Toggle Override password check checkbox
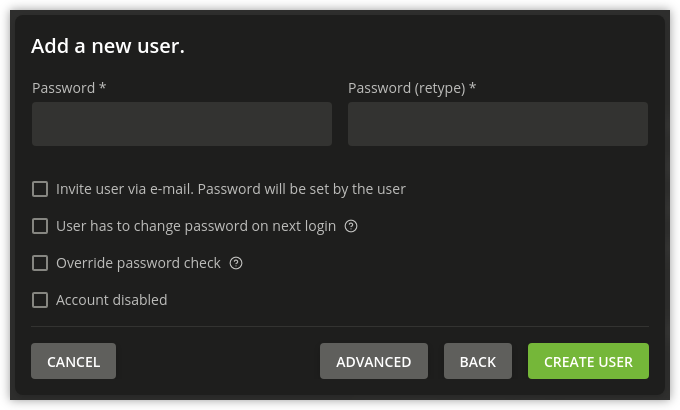 coord(40,263)
